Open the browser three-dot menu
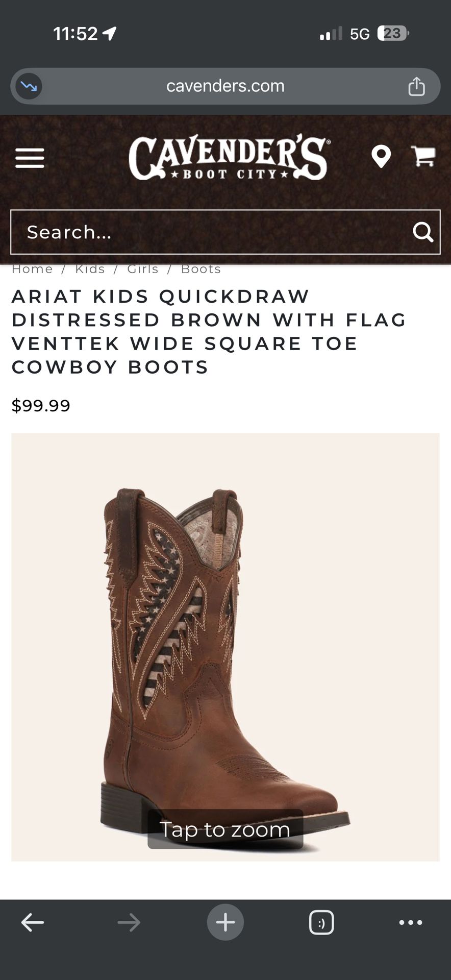Image resolution: width=451 pixels, height=980 pixels. 411,922
